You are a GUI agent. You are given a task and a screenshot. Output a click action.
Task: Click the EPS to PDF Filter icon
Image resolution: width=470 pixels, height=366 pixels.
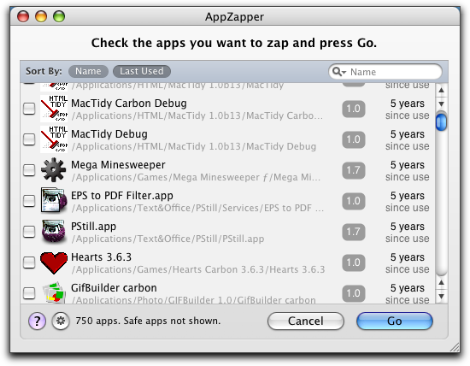coord(53,200)
